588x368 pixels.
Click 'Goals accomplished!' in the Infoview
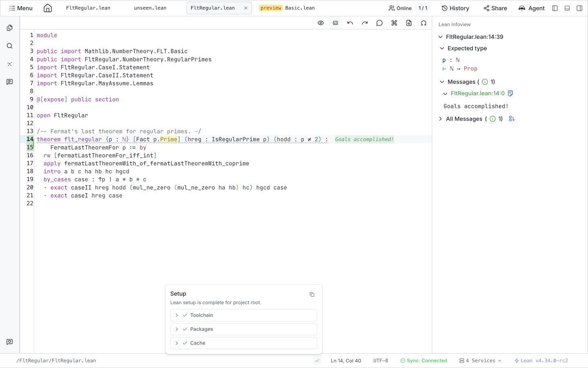(476, 106)
